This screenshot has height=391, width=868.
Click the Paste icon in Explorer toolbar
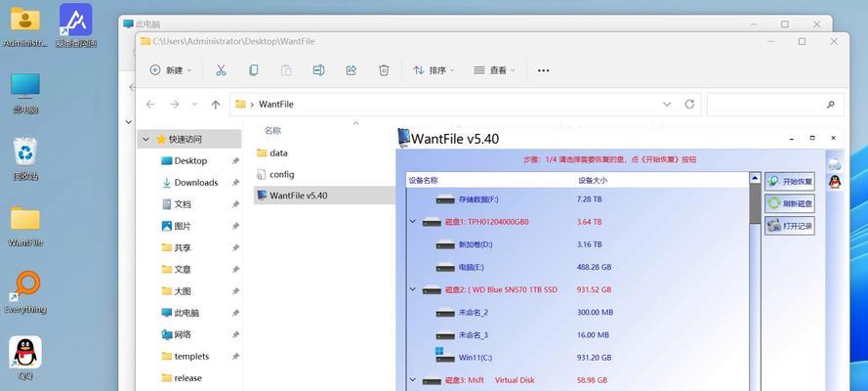point(286,70)
